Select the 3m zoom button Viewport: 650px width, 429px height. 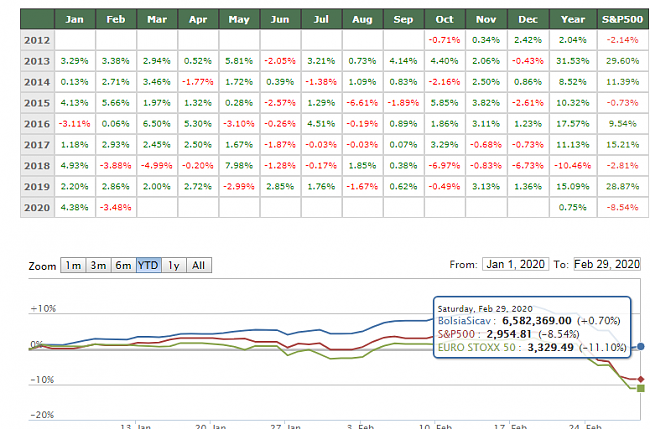click(x=98, y=265)
